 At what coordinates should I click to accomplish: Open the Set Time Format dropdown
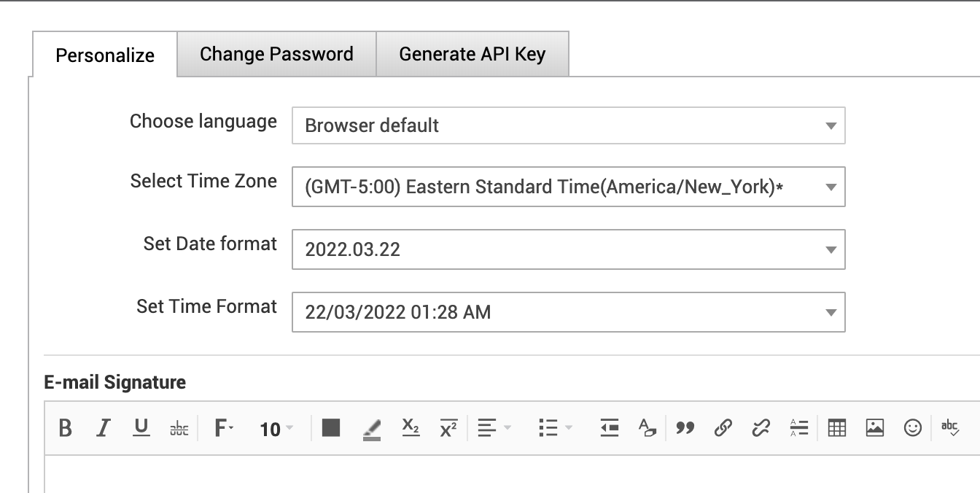click(568, 312)
